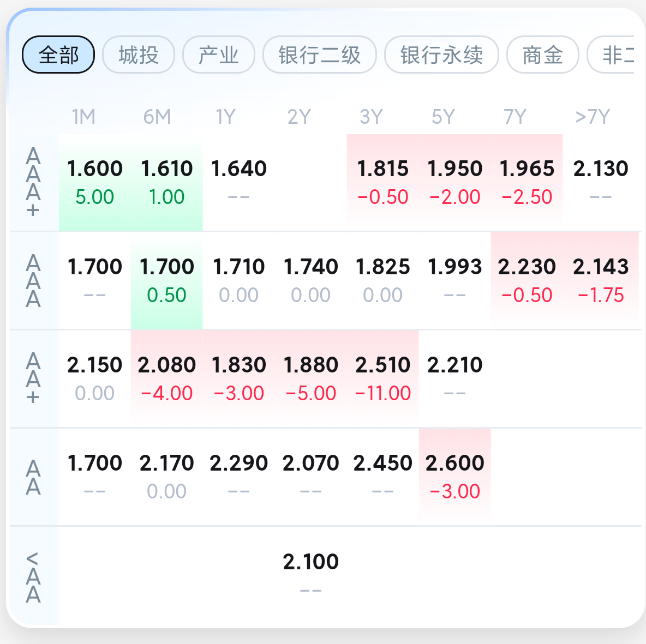This screenshot has width=646, height=644.
Task: Click the AAA+ 5Y yield 1.950
Action: pyautogui.click(x=455, y=182)
